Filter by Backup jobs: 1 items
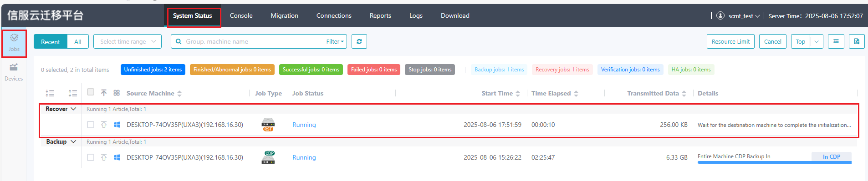868x181 pixels. tap(499, 70)
